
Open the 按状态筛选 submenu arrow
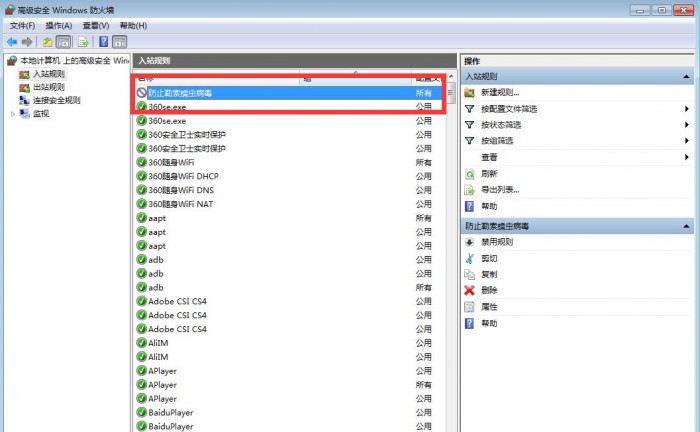click(x=687, y=125)
